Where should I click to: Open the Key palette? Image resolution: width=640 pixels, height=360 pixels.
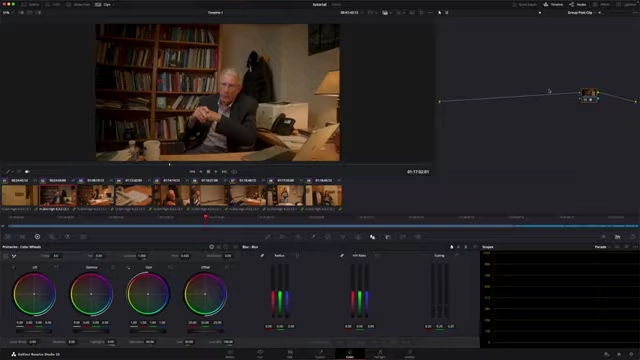pyautogui.click(x=388, y=237)
